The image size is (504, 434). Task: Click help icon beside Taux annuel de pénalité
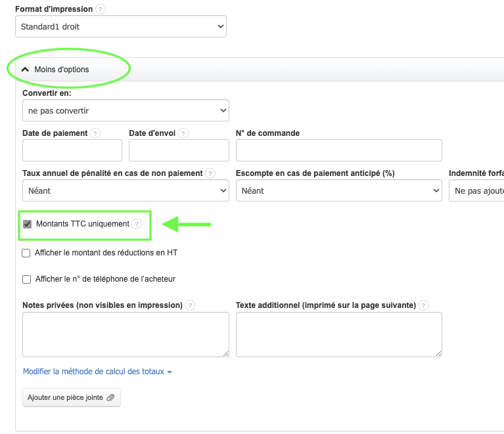[210, 173]
